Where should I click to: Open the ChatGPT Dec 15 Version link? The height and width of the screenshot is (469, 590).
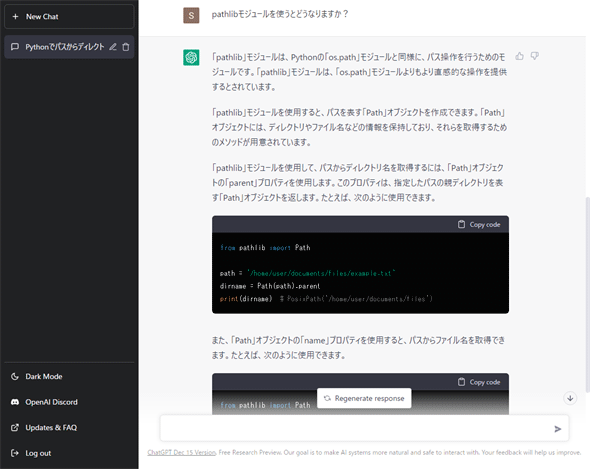coord(182,452)
